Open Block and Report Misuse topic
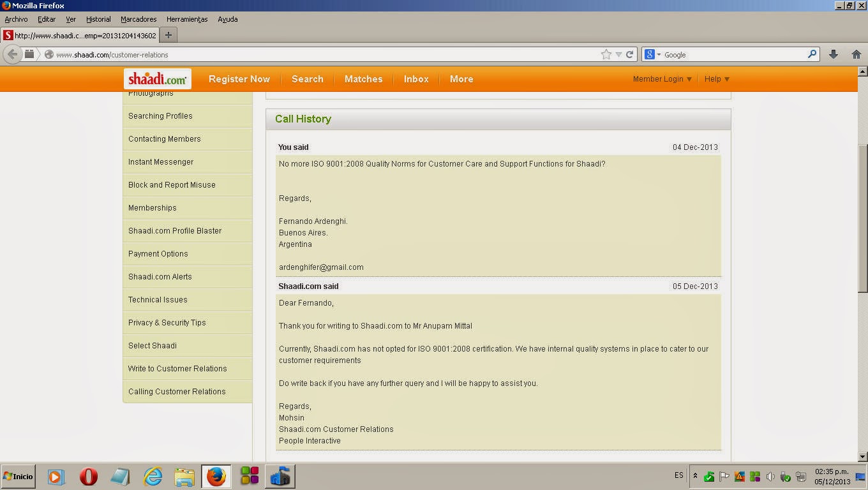This screenshot has width=868, height=490. [188, 185]
